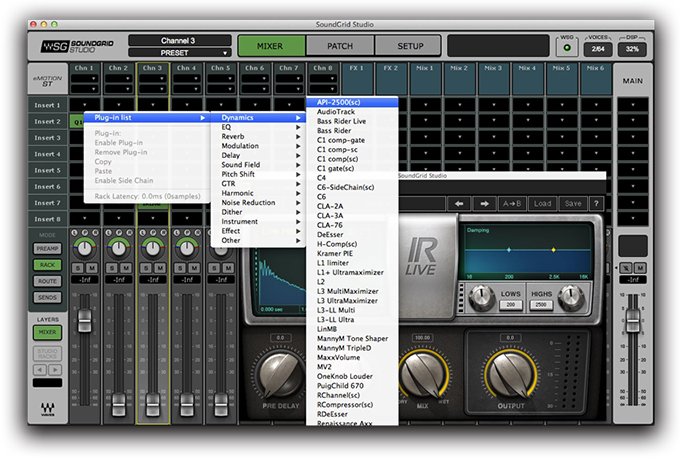Click the SENDS mode button

pyautogui.click(x=48, y=298)
